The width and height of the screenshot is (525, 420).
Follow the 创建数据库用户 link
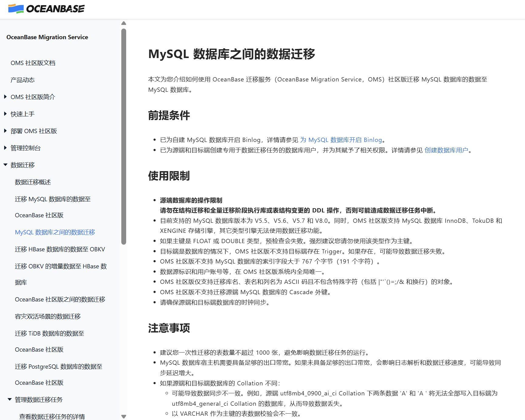click(x=446, y=150)
